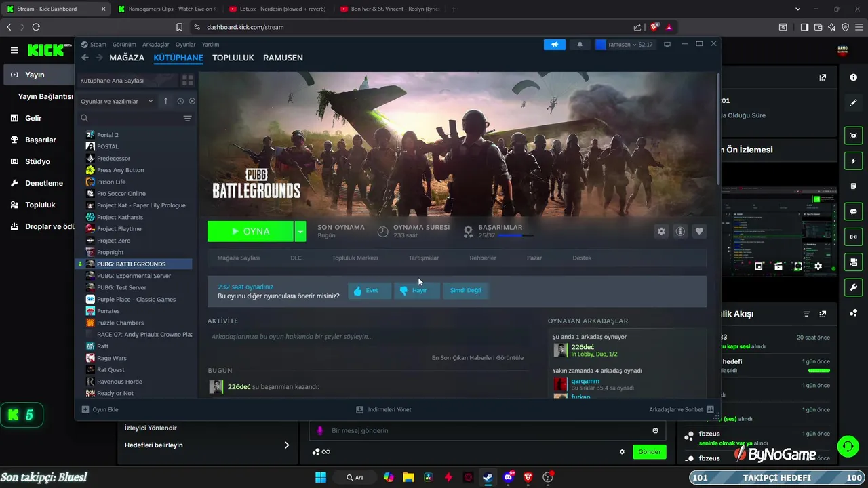Click Kick camera icon in right sidebar

pos(853,136)
